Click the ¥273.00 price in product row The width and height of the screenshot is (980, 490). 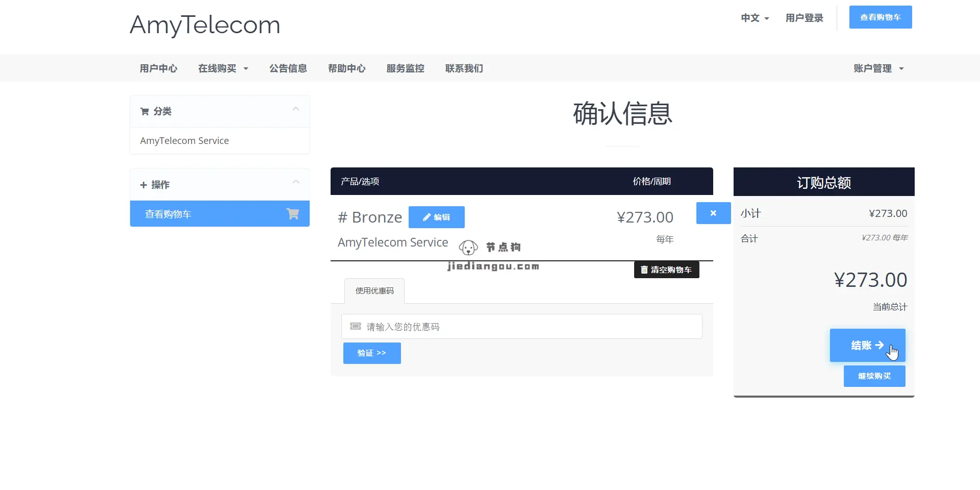[645, 217]
